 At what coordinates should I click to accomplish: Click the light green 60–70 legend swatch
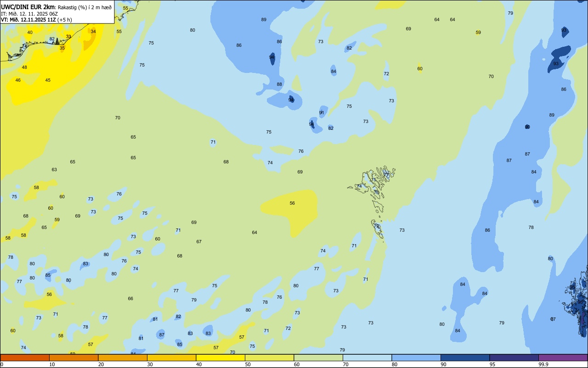coord(318,357)
